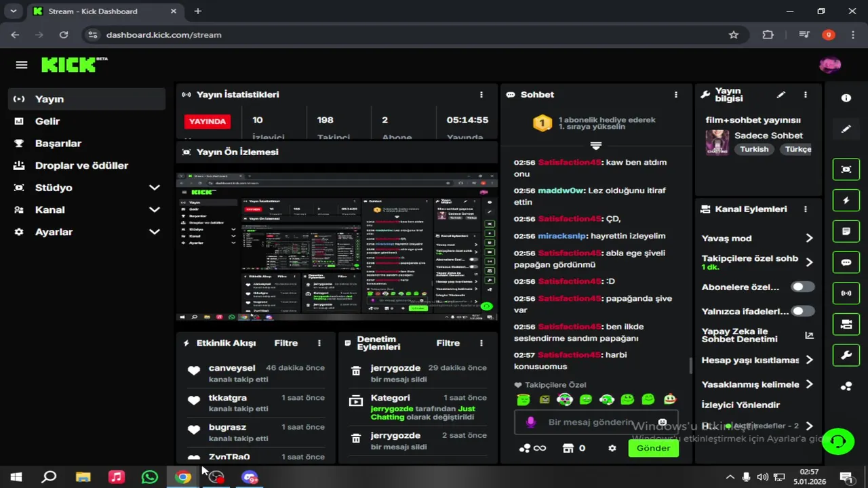
Task: Open Yasaklanmış kelimeler arrow
Action: pos(809,384)
